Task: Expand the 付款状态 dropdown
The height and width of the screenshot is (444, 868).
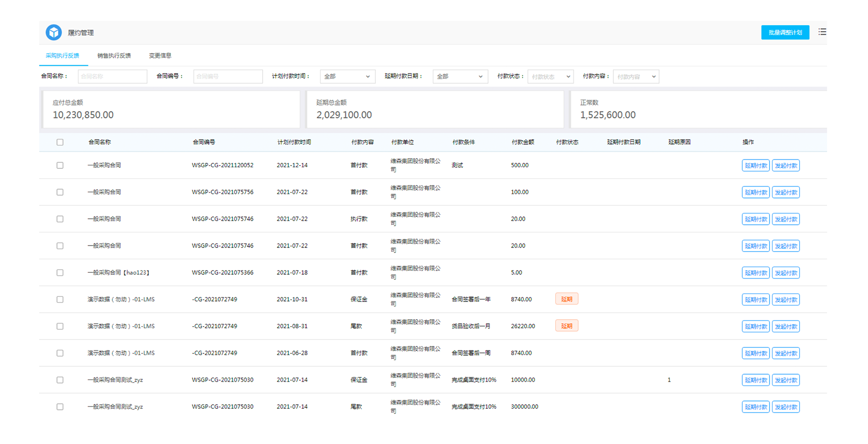Action: 550,76
